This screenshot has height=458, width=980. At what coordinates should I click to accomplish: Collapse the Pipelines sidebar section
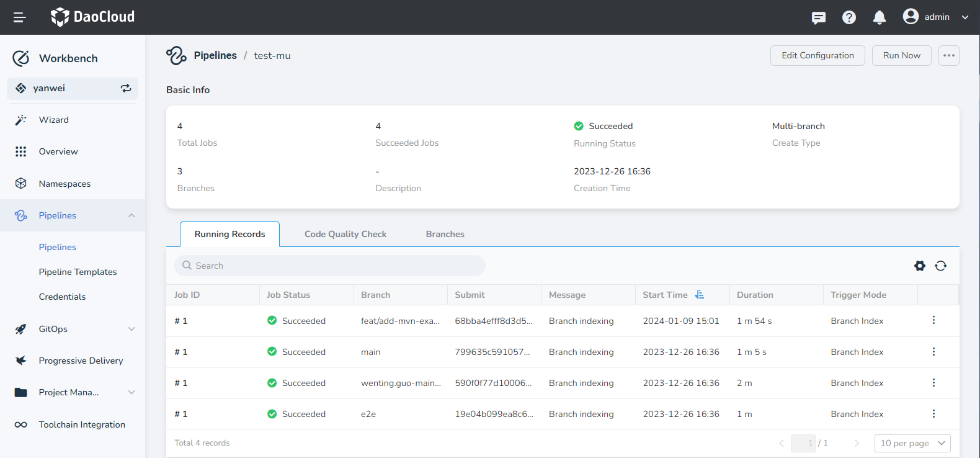click(131, 215)
